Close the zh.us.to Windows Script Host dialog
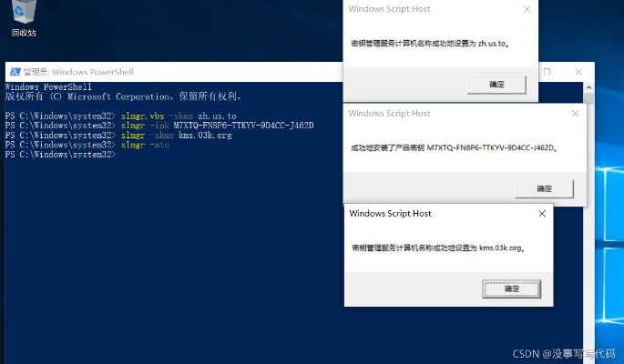 click(527, 9)
